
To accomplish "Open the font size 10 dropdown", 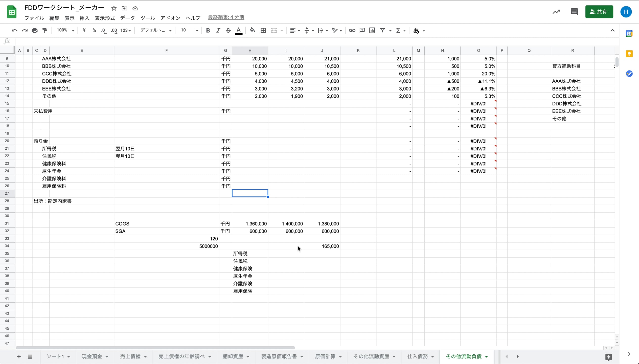I will 189,30.
